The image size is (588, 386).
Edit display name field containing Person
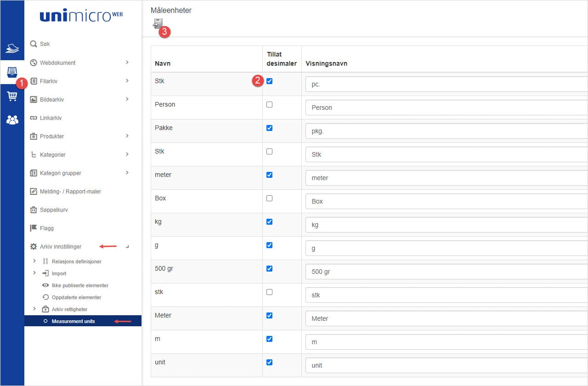click(x=447, y=108)
